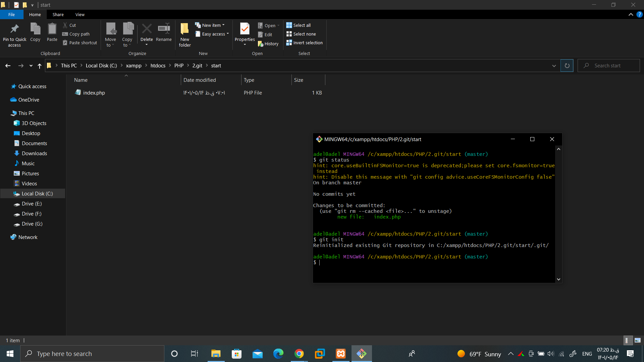Viewport: 644px width, 362px height.
Task: Open Microsoft Edge from taskbar
Action: coord(278,354)
